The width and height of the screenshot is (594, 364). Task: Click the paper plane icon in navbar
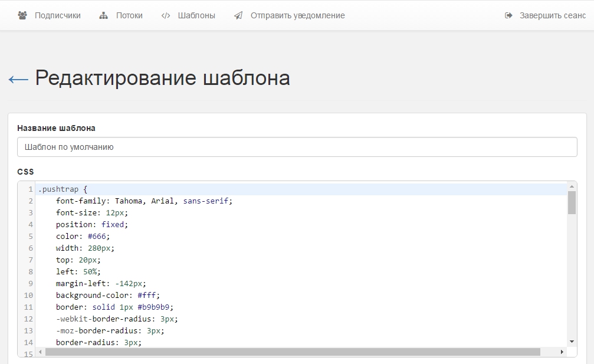[x=238, y=16]
